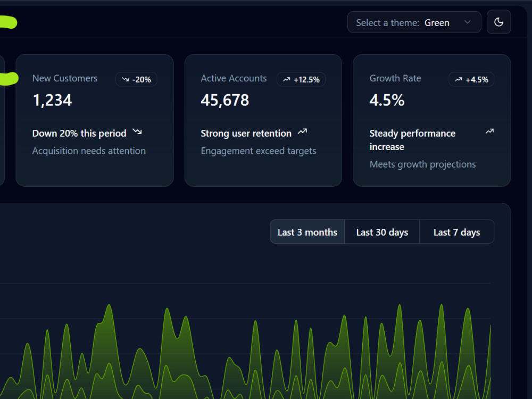
Task: Click the up arrow icon in the +4.5% badge
Action: point(459,79)
